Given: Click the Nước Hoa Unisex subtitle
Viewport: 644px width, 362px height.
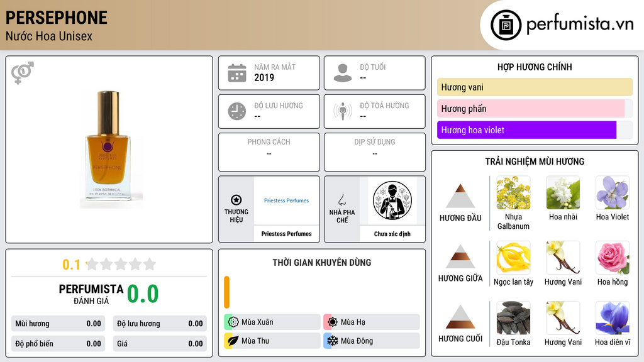Looking at the screenshot, I should [49, 36].
